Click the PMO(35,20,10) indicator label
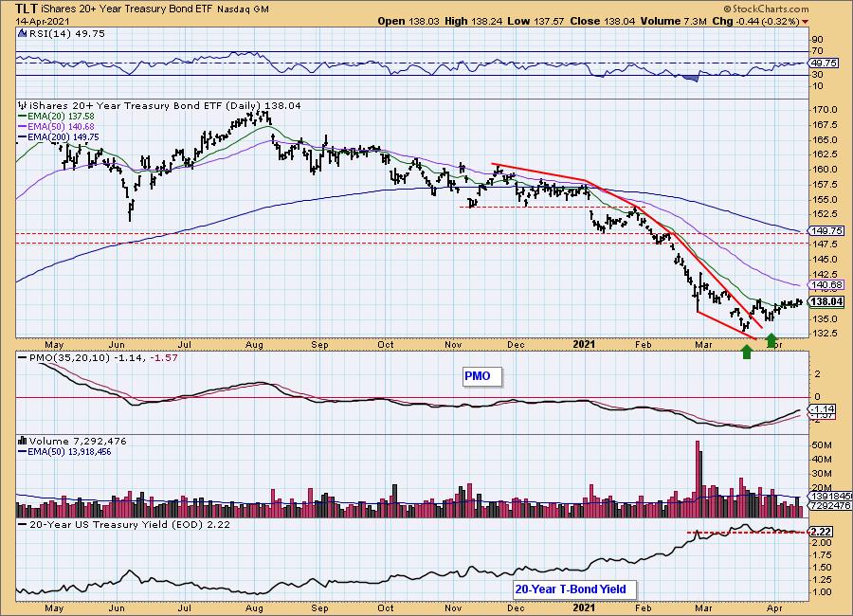 pyautogui.click(x=98, y=357)
